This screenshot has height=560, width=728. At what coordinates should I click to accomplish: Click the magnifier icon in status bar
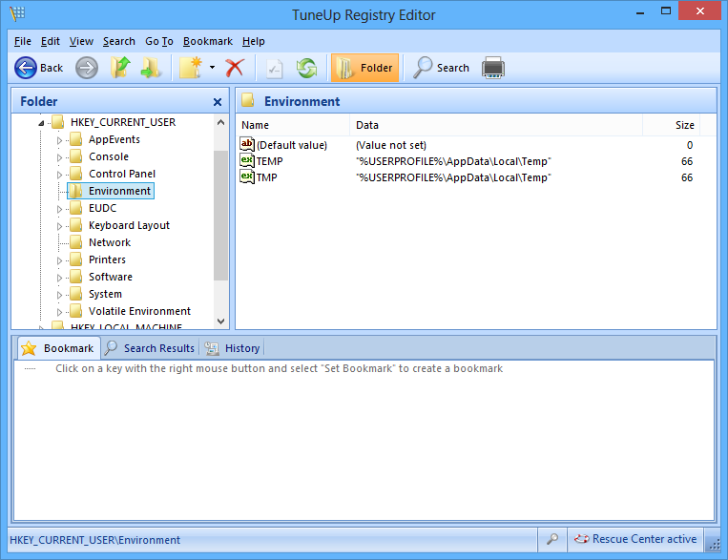pos(552,539)
